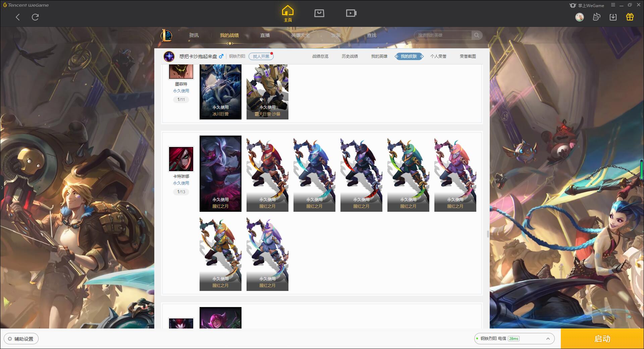Select the dark black-red 腥红之月 chroma
Image resolution: width=644 pixels, height=349 pixels.
tap(361, 173)
